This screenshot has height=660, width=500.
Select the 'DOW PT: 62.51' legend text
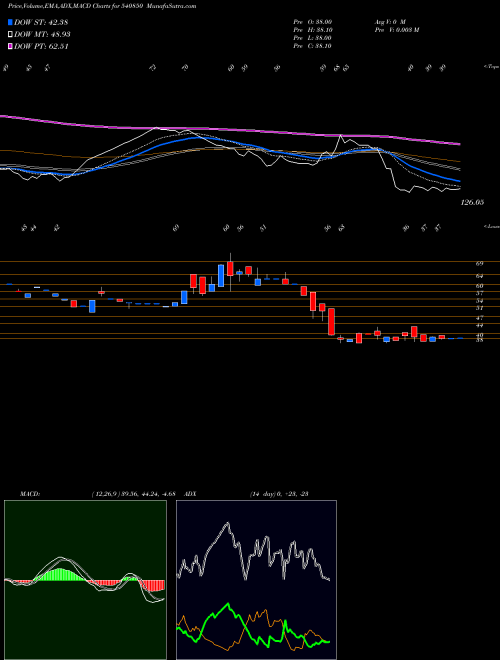pos(41,46)
